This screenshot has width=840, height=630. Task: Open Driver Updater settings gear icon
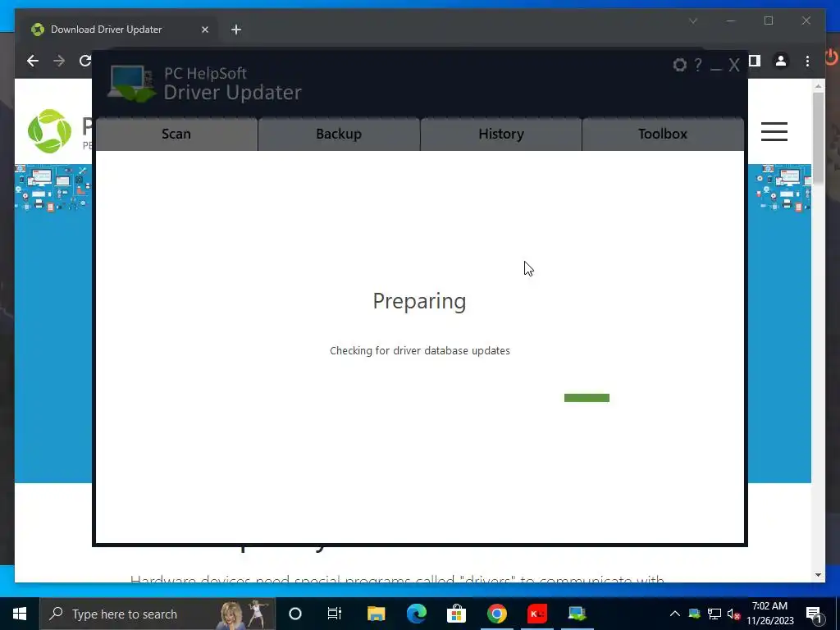point(679,66)
